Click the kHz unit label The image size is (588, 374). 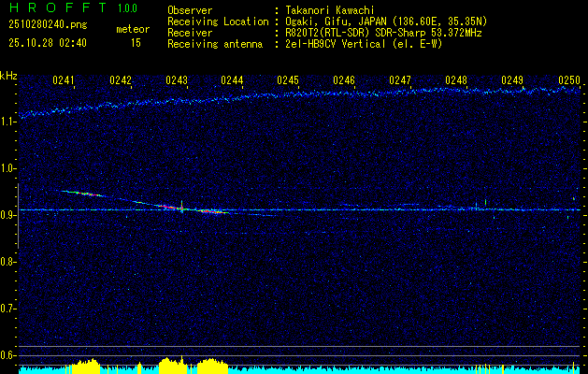point(8,76)
